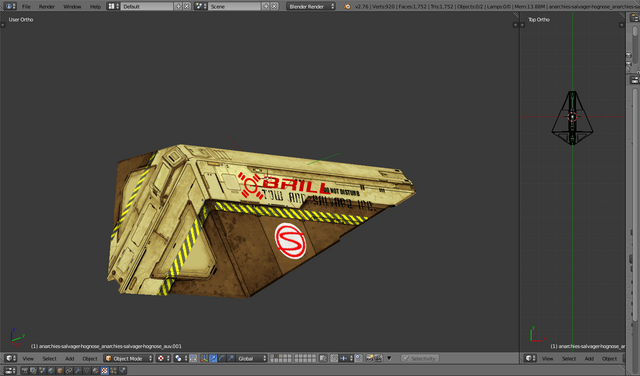Open the Global orientation dropdown
640x376 pixels.
click(x=251, y=358)
